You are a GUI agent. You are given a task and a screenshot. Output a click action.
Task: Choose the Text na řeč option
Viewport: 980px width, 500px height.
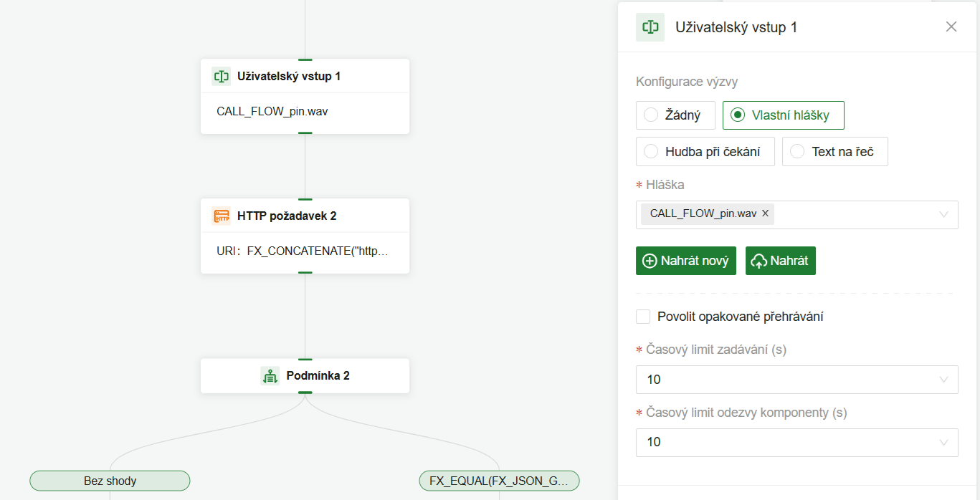tap(797, 152)
